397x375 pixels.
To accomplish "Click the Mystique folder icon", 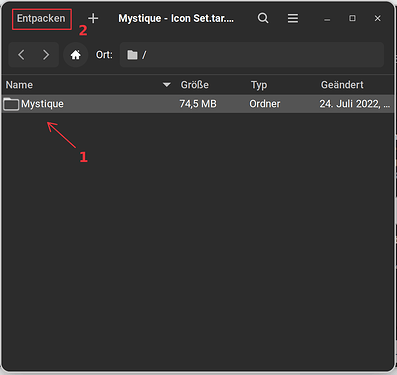I will (11, 104).
